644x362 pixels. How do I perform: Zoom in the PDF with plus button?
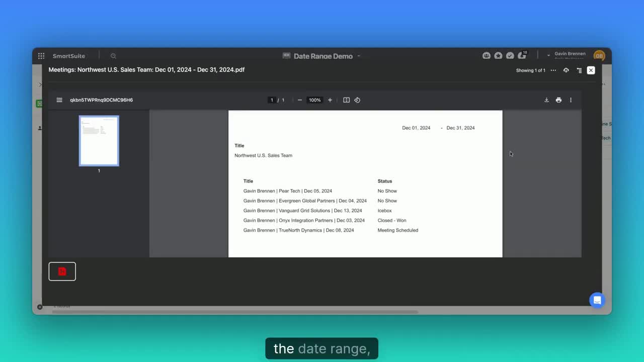[x=330, y=100]
